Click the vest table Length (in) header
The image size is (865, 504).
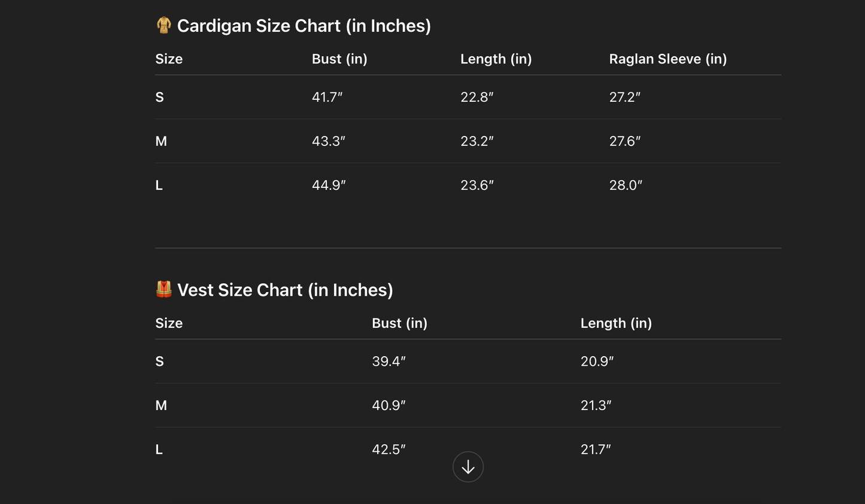point(616,323)
